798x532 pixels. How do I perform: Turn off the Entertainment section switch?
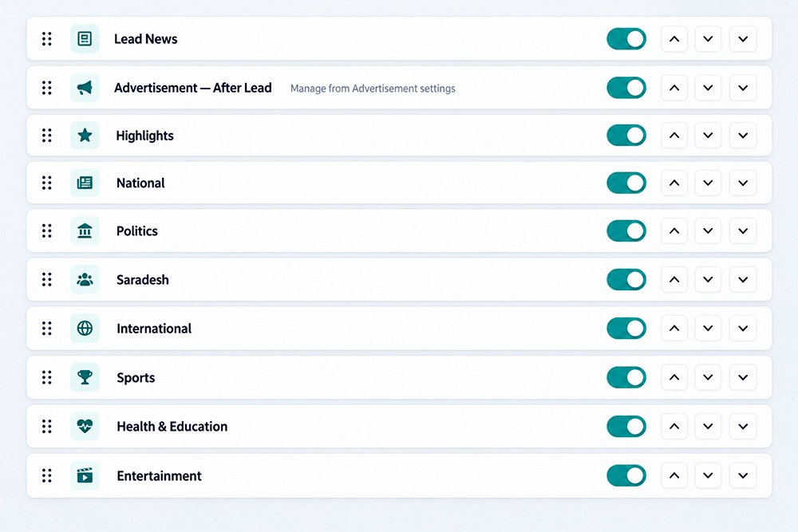tap(626, 475)
